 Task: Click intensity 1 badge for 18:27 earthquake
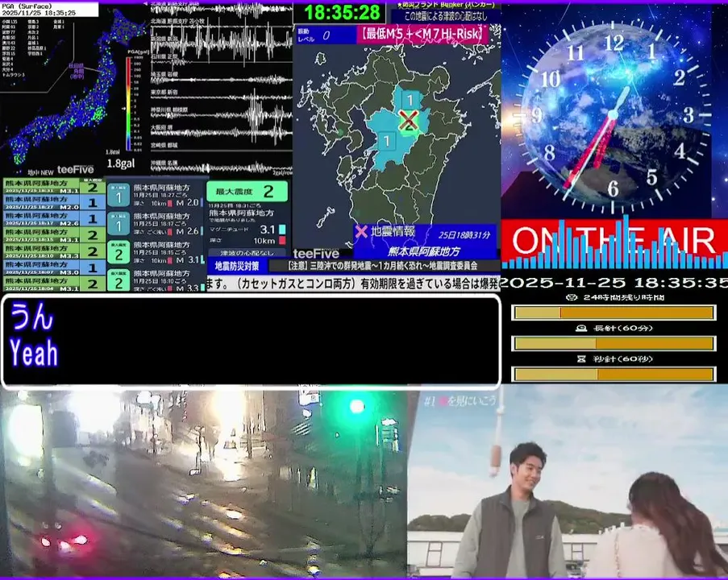(x=119, y=195)
